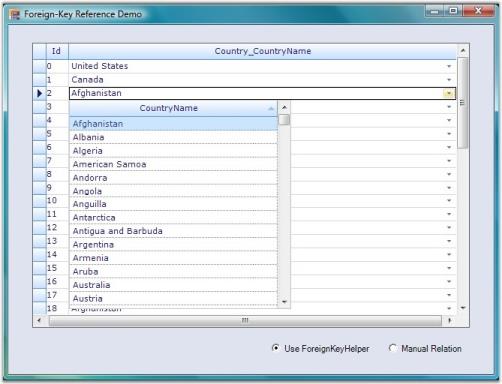Click the Canada cell
The image size is (502, 384).
(x=263, y=80)
